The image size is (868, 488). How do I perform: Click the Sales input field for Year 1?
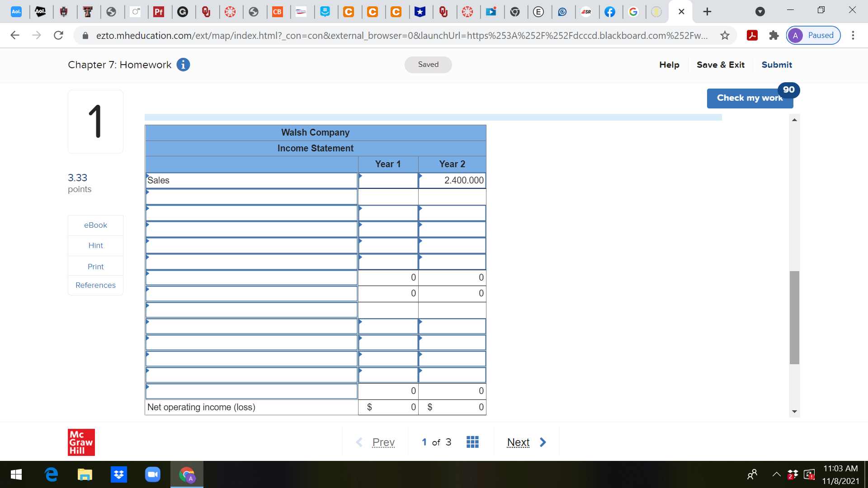[387, 180]
